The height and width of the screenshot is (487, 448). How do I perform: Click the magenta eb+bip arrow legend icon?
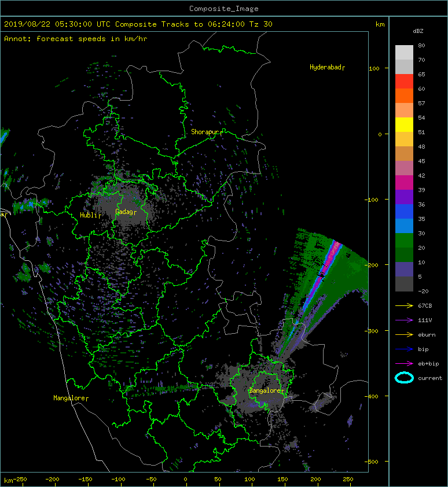[x=404, y=363]
